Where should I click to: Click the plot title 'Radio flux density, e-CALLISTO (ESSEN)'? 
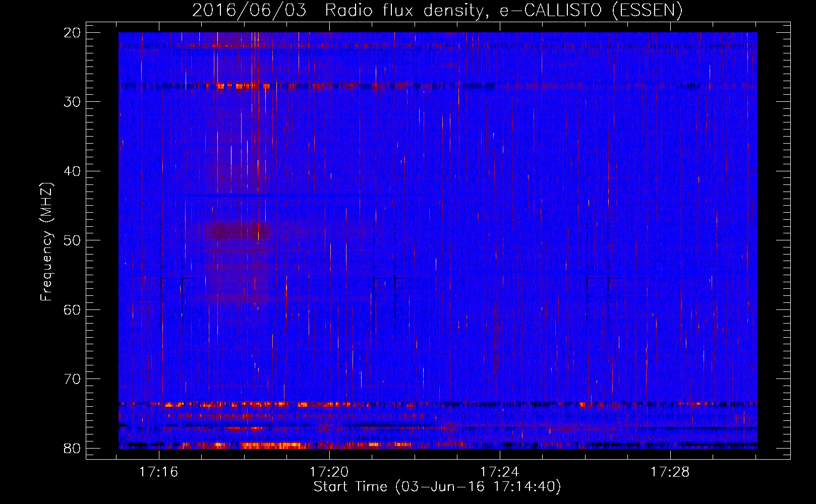tap(503, 10)
